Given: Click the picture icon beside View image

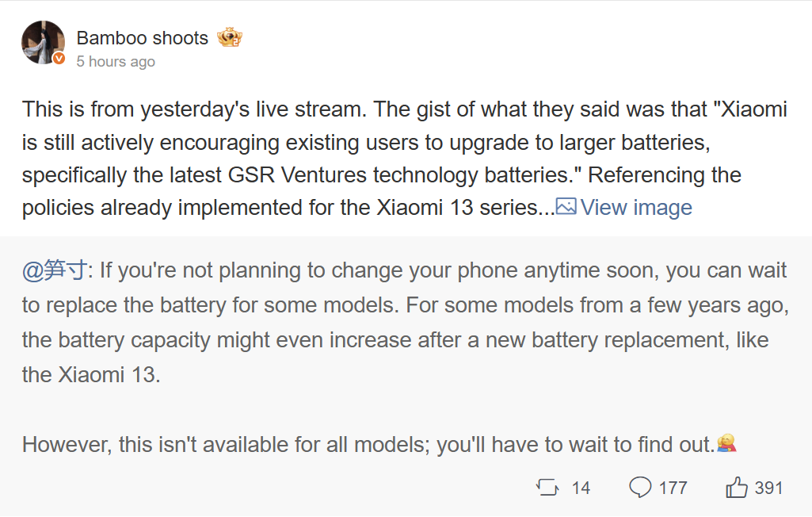Looking at the screenshot, I should [566, 206].
